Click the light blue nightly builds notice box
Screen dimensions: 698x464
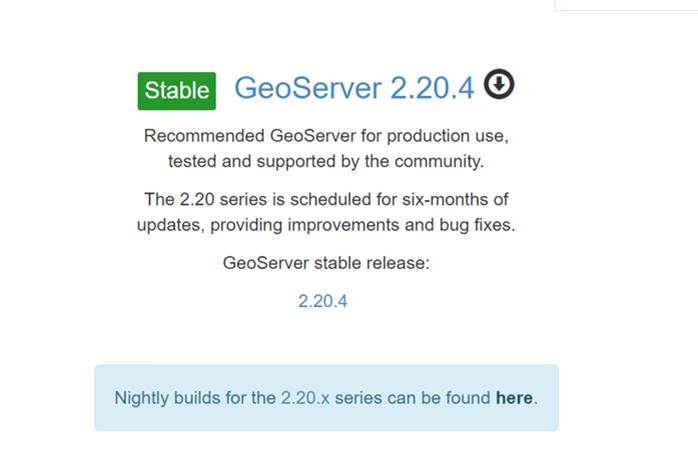pos(326,398)
